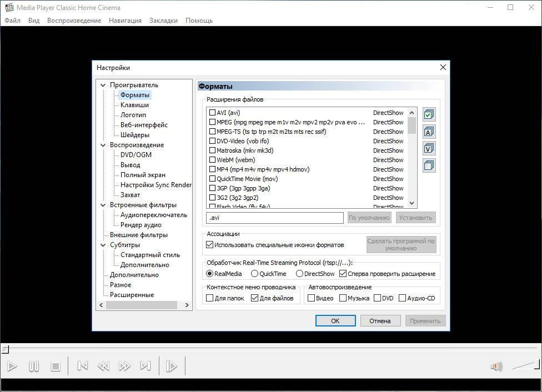Click the rewind (decrease speed) button
This screenshot has height=392, width=542.
coord(104,366)
